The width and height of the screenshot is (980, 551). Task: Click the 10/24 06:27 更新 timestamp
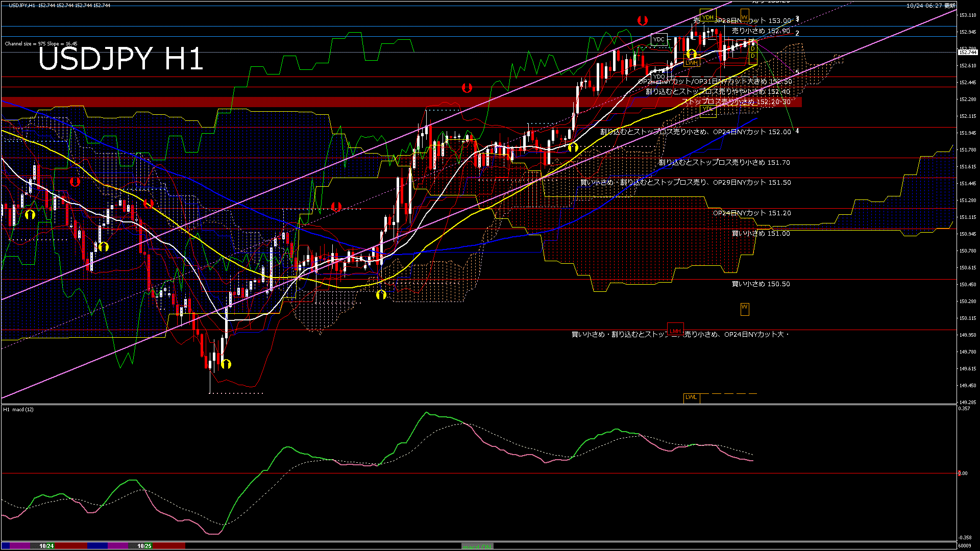930,6
